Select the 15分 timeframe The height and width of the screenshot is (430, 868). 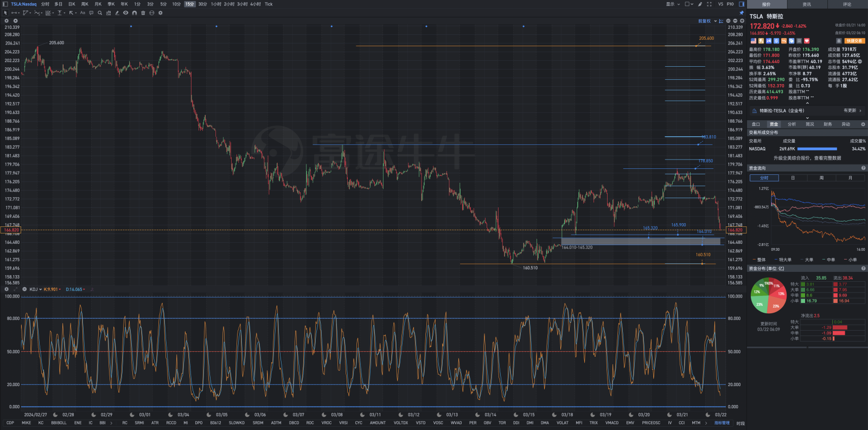(189, 4)
